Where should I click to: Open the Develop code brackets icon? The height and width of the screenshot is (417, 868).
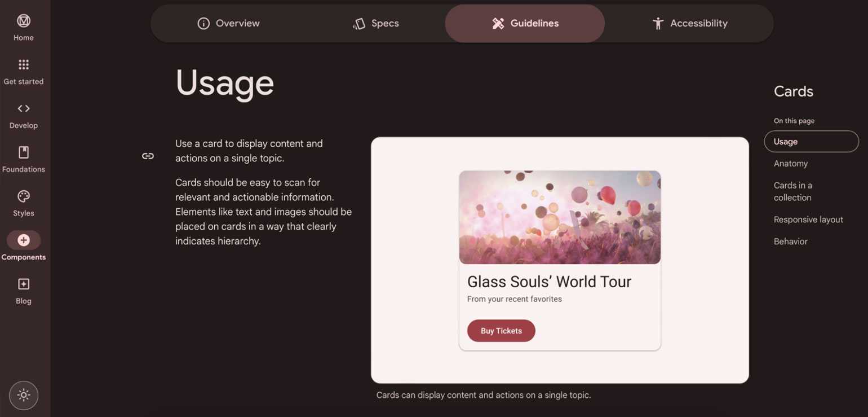24,109
